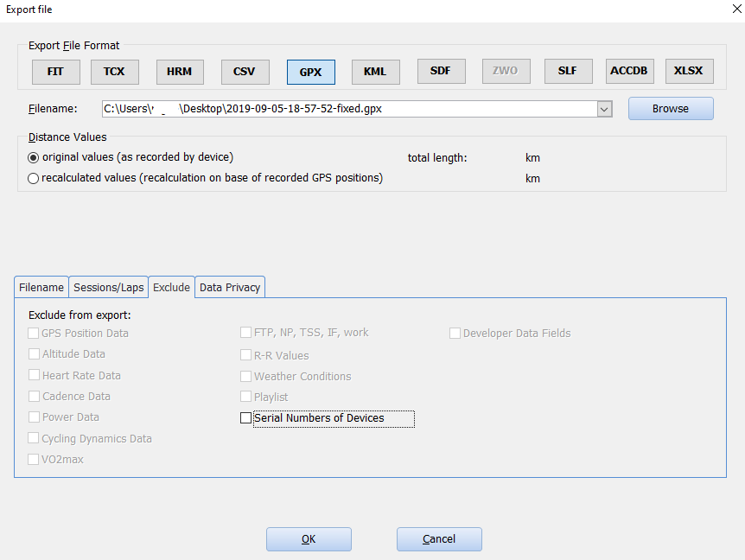Select XLSX export format
Viewport: 745px width, 560px height.
click(x=689, y=71)
